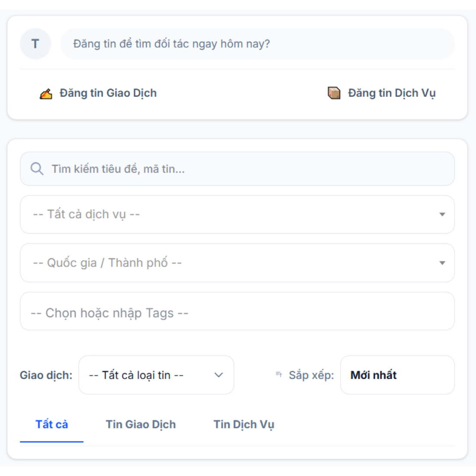Screen dimensions: 476x476
Task: Open the "Đăng tin để tìm đối tác" post box
Action: coord(257,44)
